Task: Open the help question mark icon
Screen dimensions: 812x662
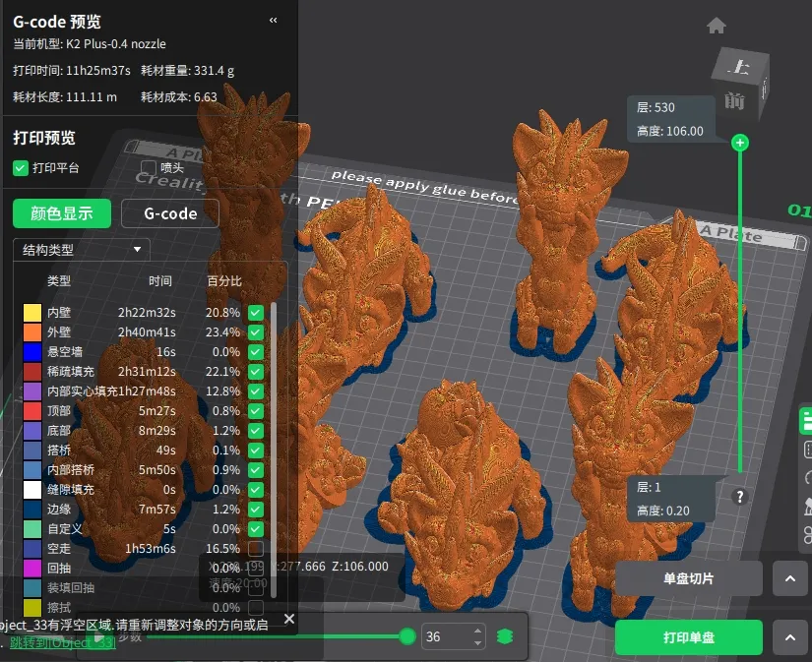Action: pos(740,497)
